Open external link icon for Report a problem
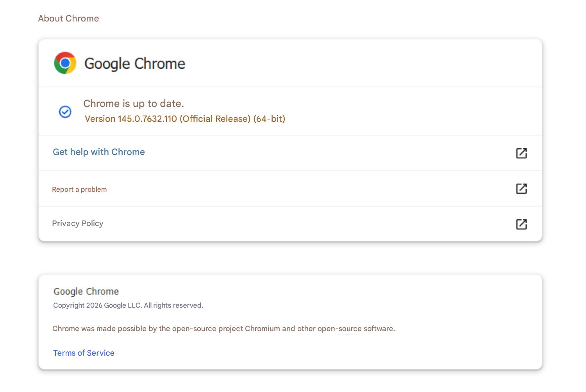The height and width of the screenshot is (392, 586). click(x=522, y=189)
